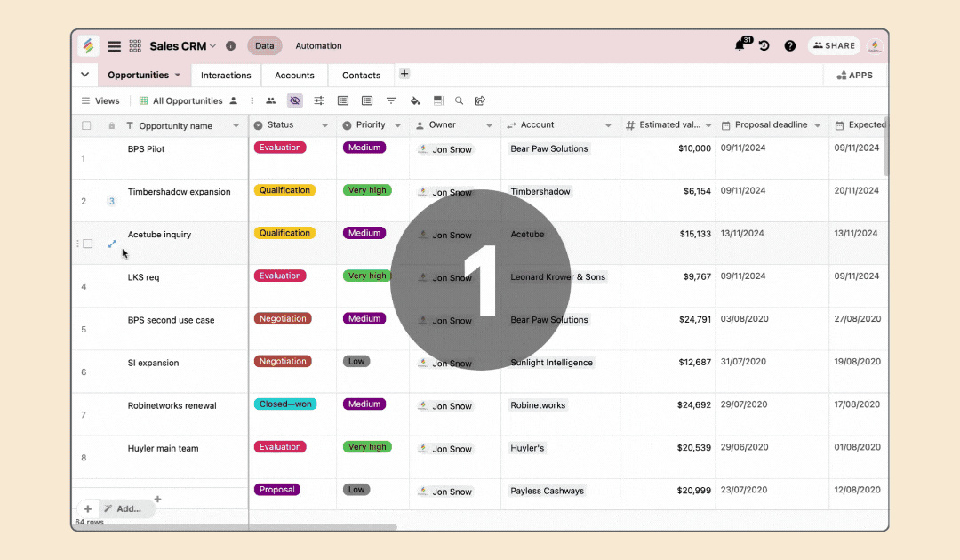Open the Sales CRM name dropdown
The image size is (960, 560).
point(212,46)
